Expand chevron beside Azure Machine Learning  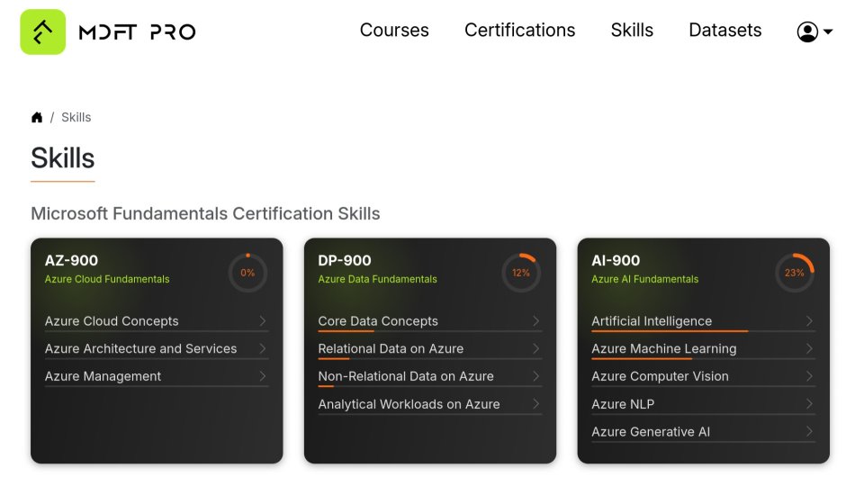click(x=809, y=348)
